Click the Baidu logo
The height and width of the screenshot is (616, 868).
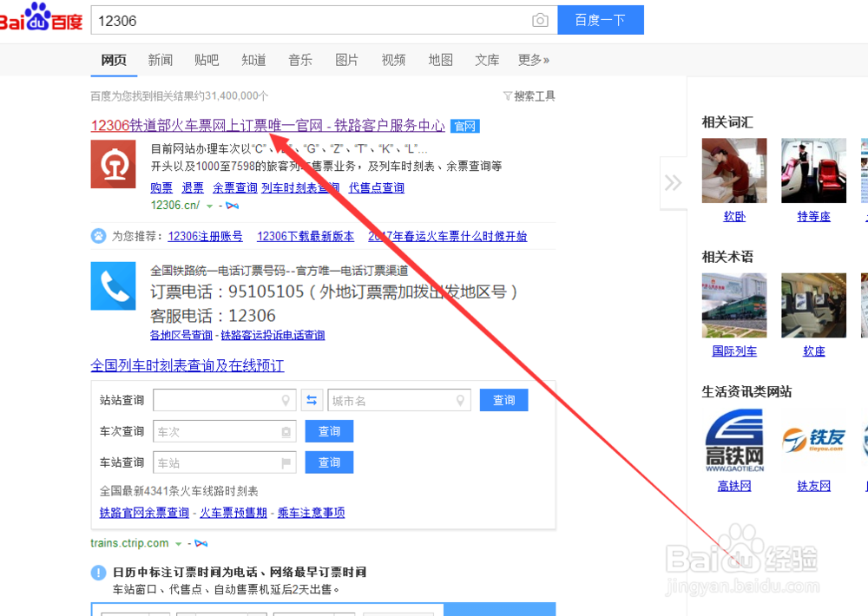41,17
